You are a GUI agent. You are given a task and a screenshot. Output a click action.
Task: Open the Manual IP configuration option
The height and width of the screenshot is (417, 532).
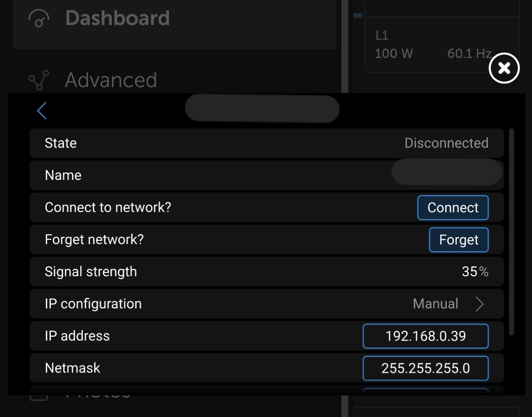[x=435, y=304]
